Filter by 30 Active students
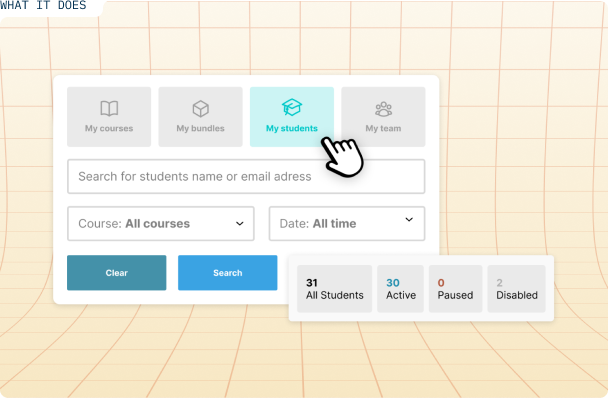This screenshot has width=608, height=398. pos(401,289)
